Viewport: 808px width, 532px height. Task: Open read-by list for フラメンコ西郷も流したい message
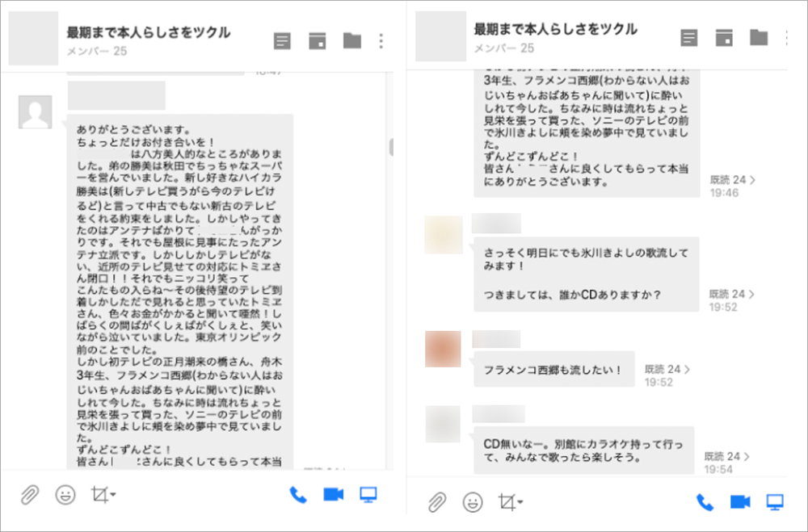(667, 369)
